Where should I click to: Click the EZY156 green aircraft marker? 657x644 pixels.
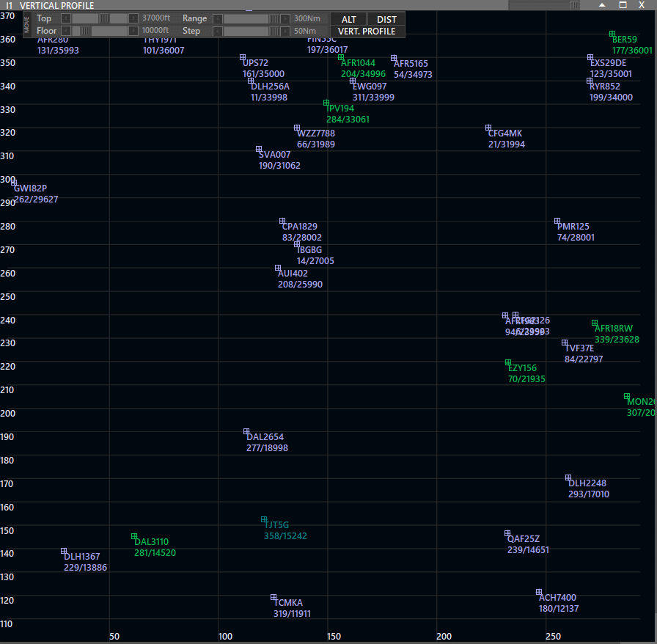[x=508, y=362]
